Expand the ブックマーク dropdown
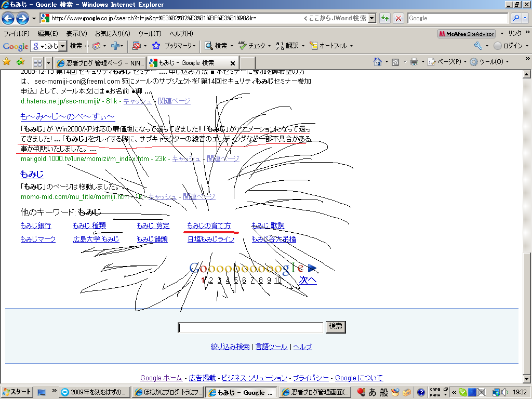The height and width of the screenshot is (399, 532). (x=194, y=46)
